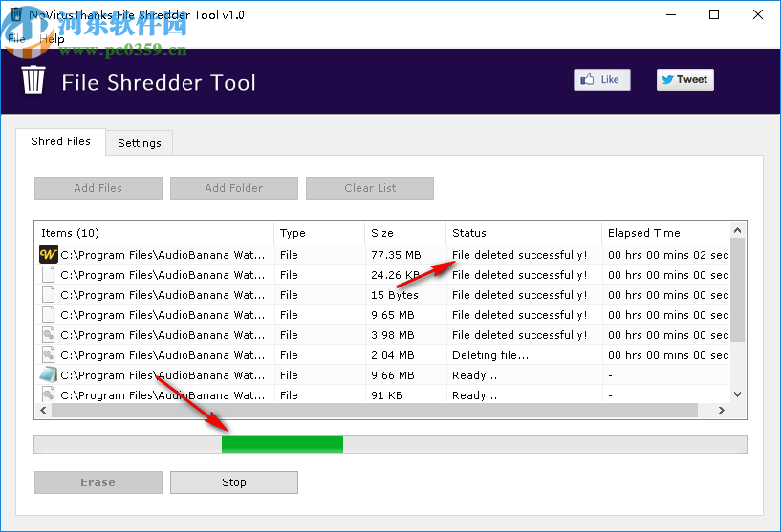Image resolution: width=781 pixels, height=532 pixels.
Task: Click the horizontal scroll left arrow
Action: tap(43, 410)
